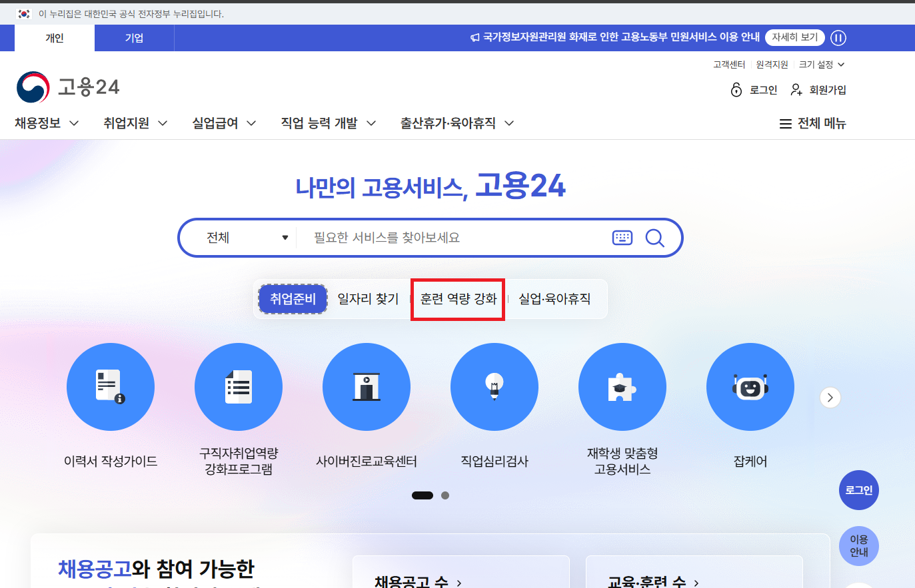Open the 이력서 작성가이드 service icon

pyautogui.click(x=111, y=386)
